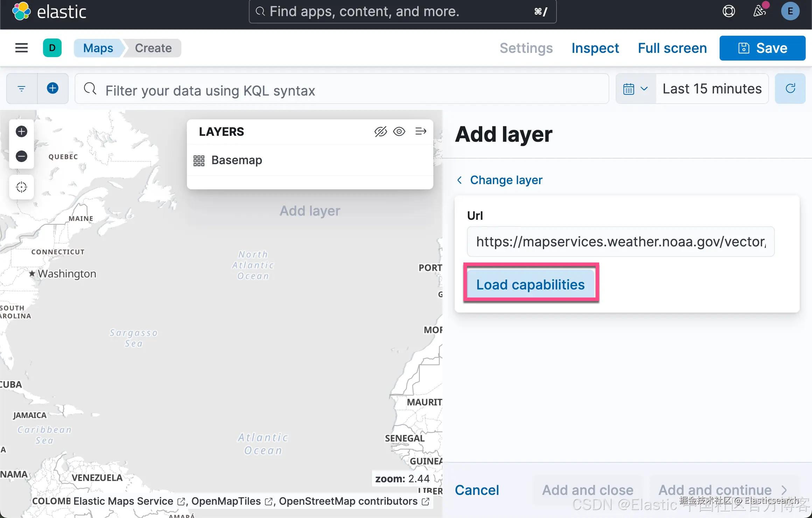Hide all layers with crossed-eye icon

tap(380, 132)
